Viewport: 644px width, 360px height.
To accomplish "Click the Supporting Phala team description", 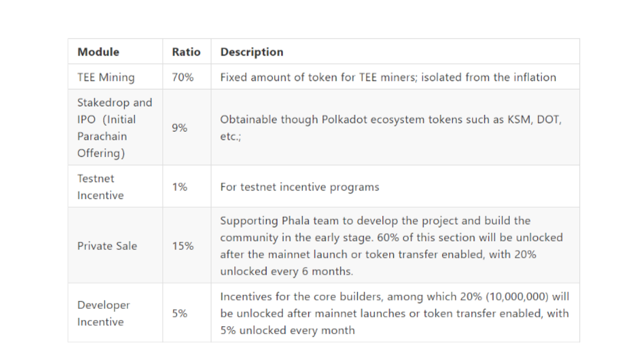I will pos(391,246).
